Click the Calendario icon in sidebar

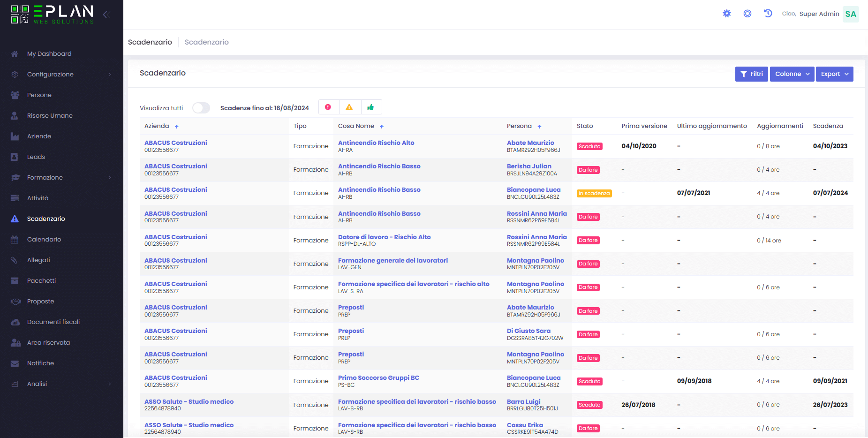click(15, 240)
